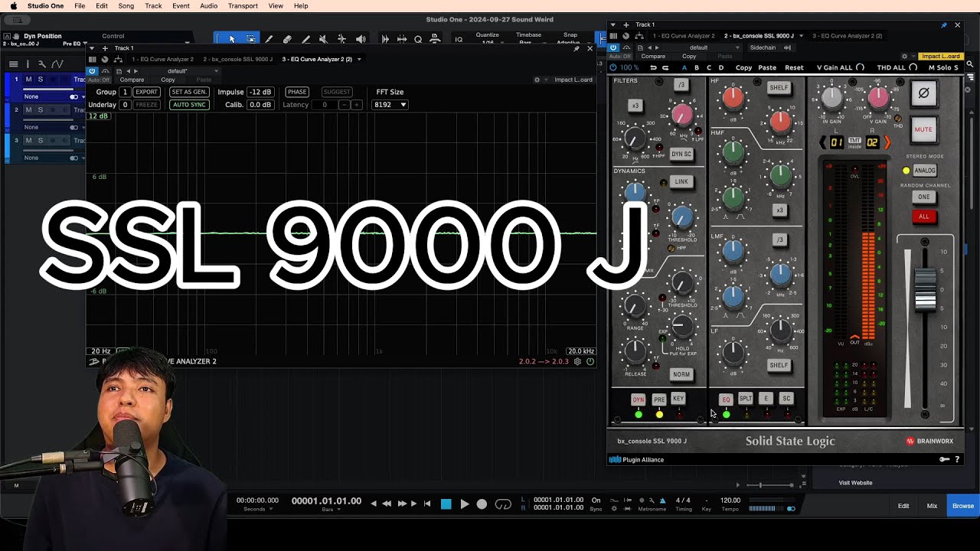The image size is (980, 551).
Task: Click the Visit Website link
Action: 855,483
